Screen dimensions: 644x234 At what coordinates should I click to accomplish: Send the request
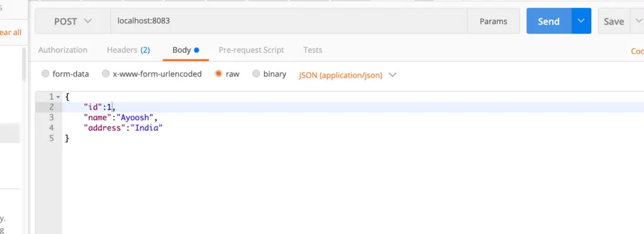point(548,21)
